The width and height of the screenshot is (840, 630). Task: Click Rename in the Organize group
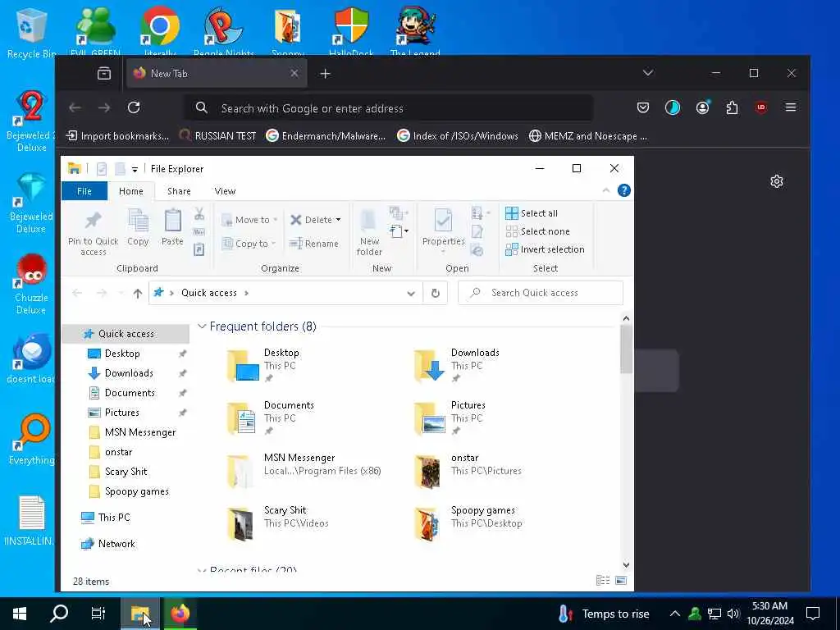314,244
